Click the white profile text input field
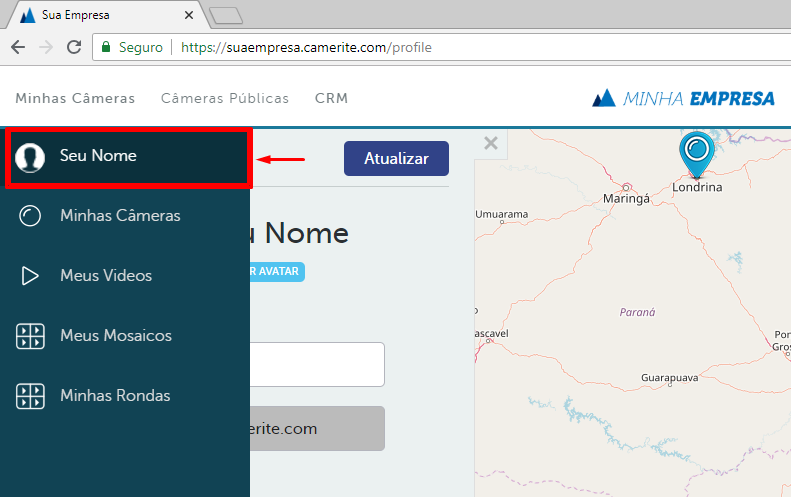The width and height of the screenshot is (791, 497). tap(317, 364)
